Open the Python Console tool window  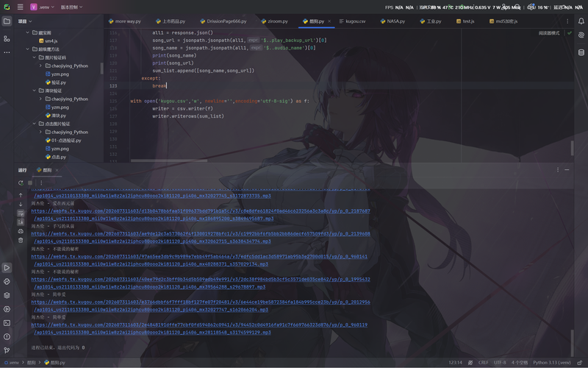[x=7, y=282]
